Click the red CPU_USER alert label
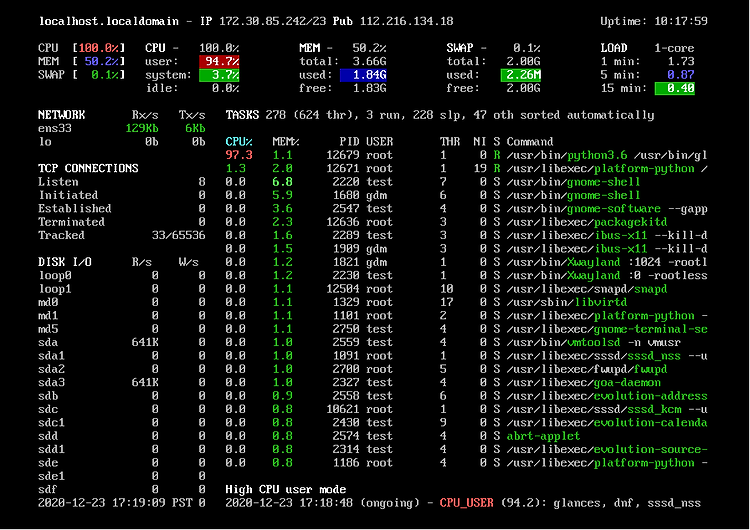 (466, 503)
